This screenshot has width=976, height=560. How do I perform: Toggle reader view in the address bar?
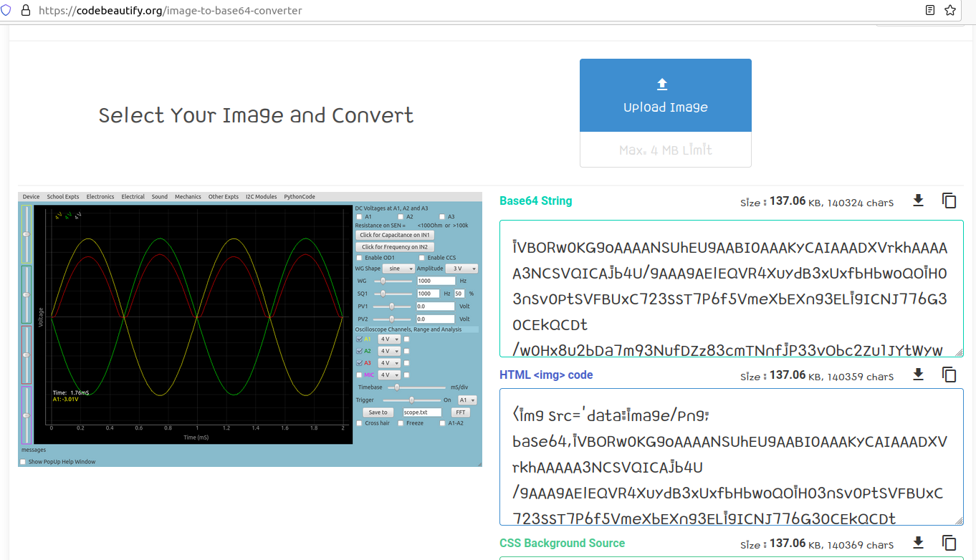(930, 11)
